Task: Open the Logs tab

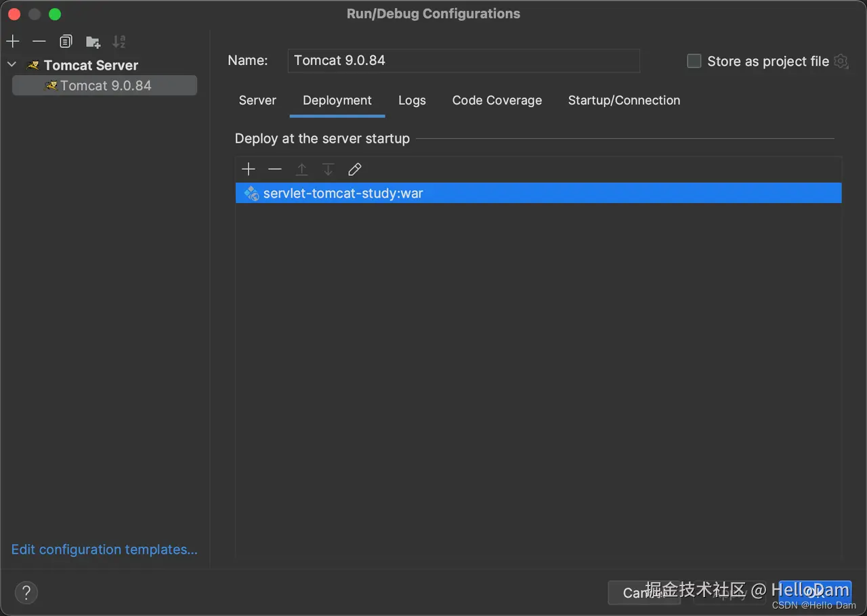Action: click(412, 100)
